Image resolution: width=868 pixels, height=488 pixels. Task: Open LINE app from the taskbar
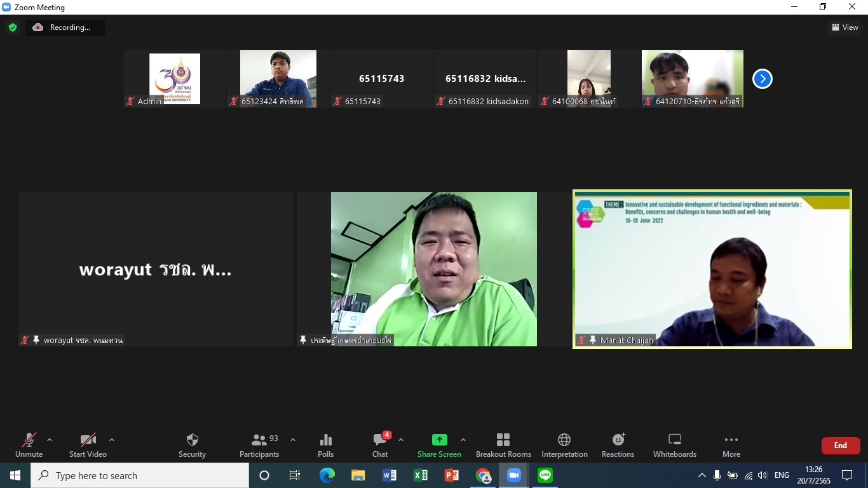click(545, 475)
